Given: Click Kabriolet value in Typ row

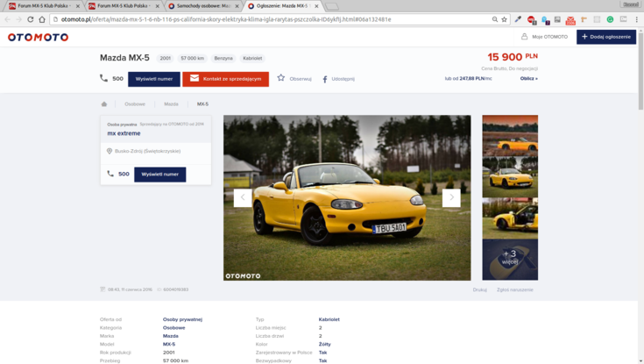Looking at the screenshot, I should 329,319.
